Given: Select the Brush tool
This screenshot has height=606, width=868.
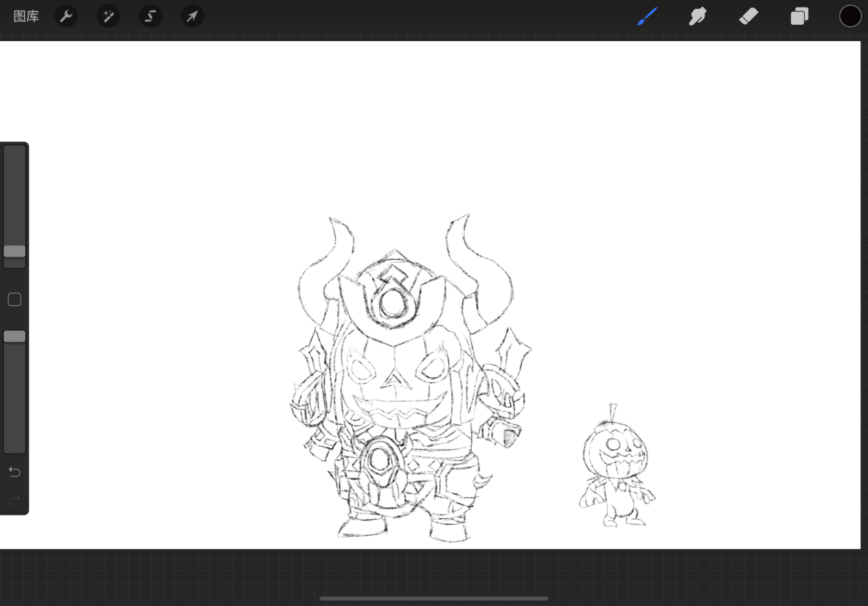Looking at the screenshot, I should click(x=647, y=16).
